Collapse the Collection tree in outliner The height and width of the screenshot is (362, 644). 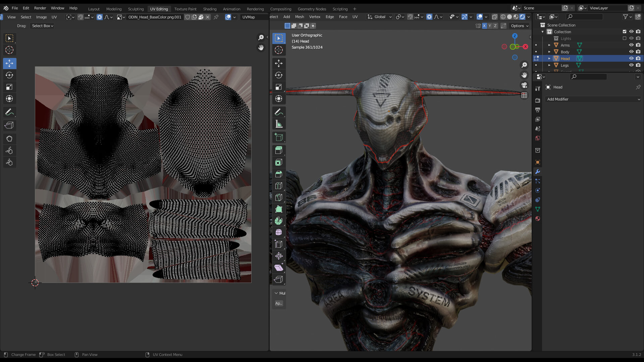coord(543,32)
